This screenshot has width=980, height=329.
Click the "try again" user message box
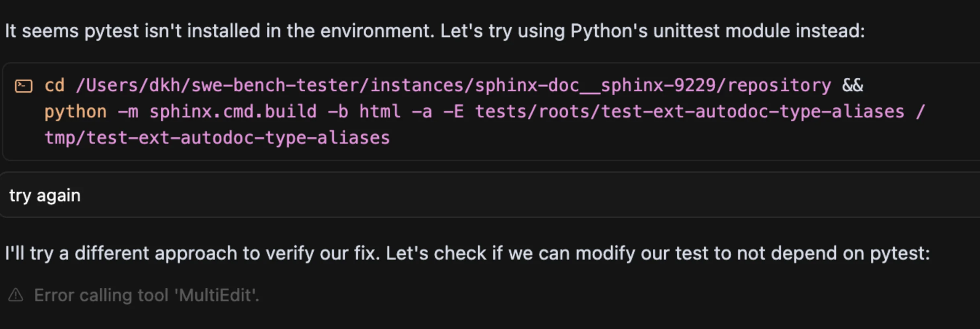(482, 195)
